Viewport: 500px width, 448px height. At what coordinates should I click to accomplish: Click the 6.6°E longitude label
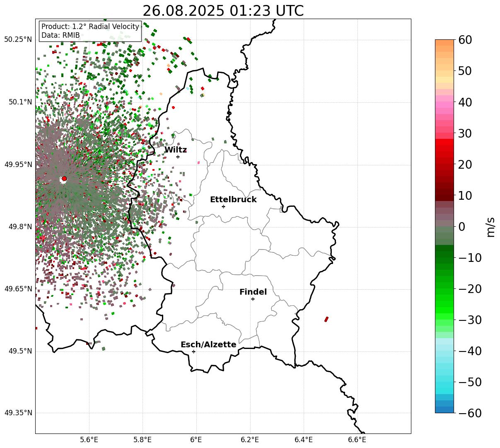[357, 440]
